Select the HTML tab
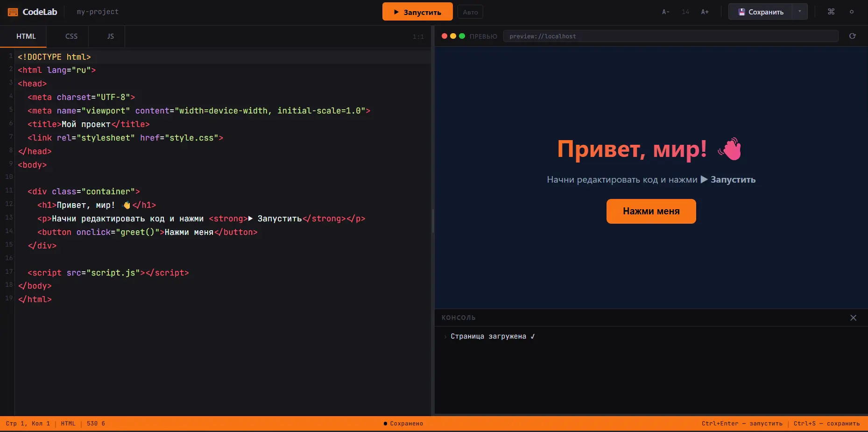The width and height of the screenshot is (868, 432). point(26,36)
